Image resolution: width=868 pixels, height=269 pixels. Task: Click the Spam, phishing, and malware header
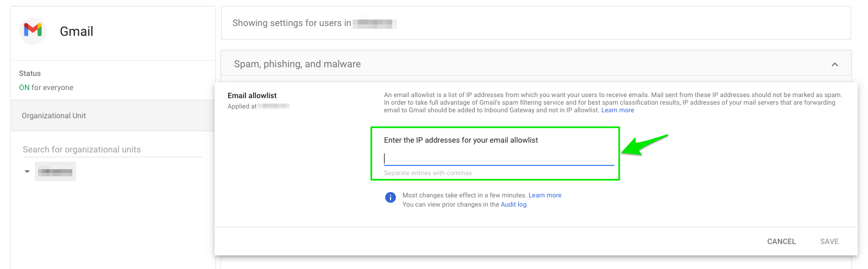(536, 64)
